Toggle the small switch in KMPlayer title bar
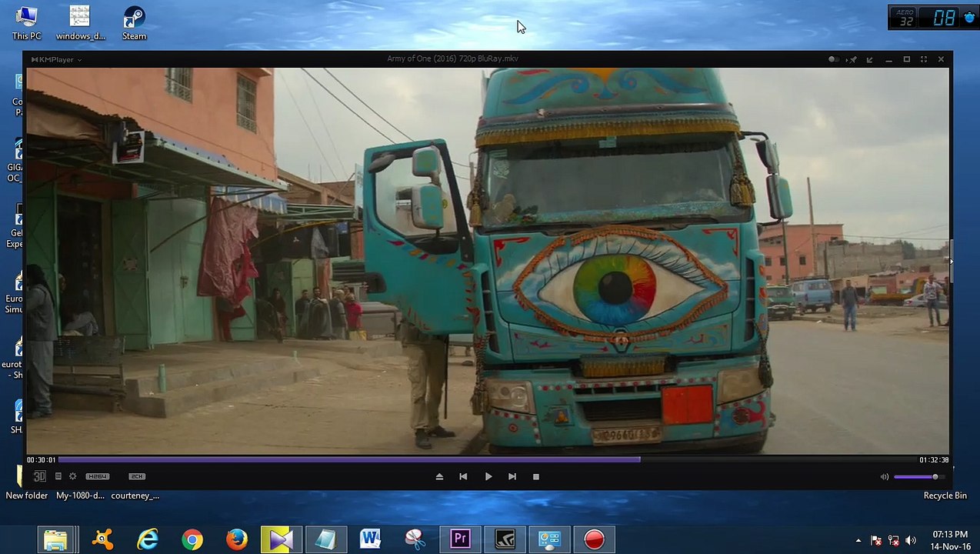 (833, 59)
